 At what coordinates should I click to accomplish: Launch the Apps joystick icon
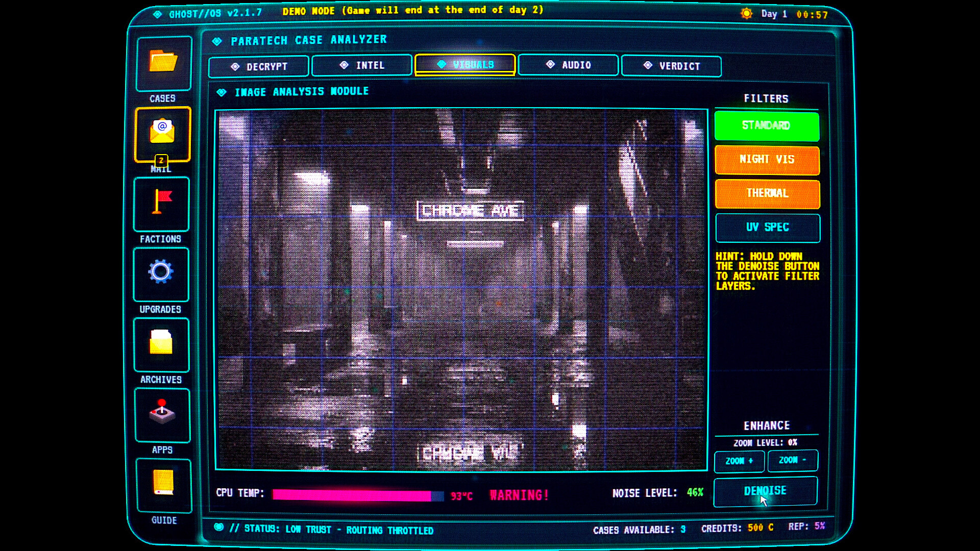click(162, 414)
